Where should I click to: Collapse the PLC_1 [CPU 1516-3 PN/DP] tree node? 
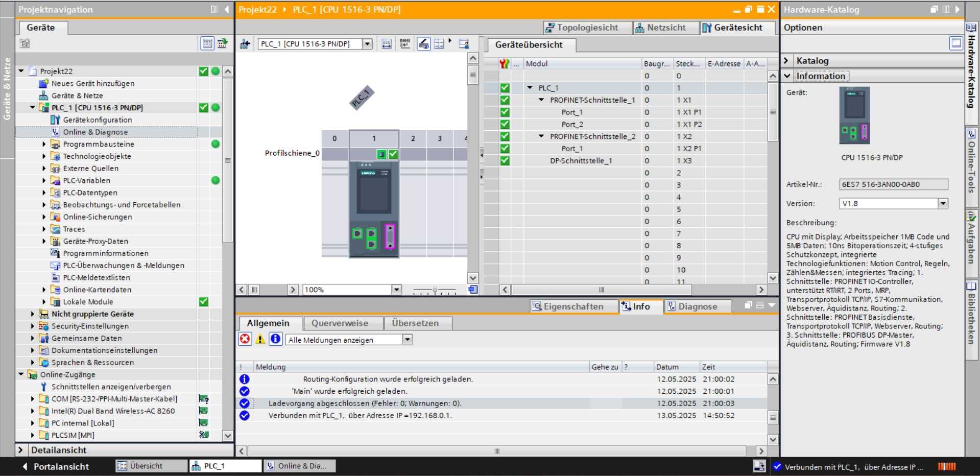point(33,107)
